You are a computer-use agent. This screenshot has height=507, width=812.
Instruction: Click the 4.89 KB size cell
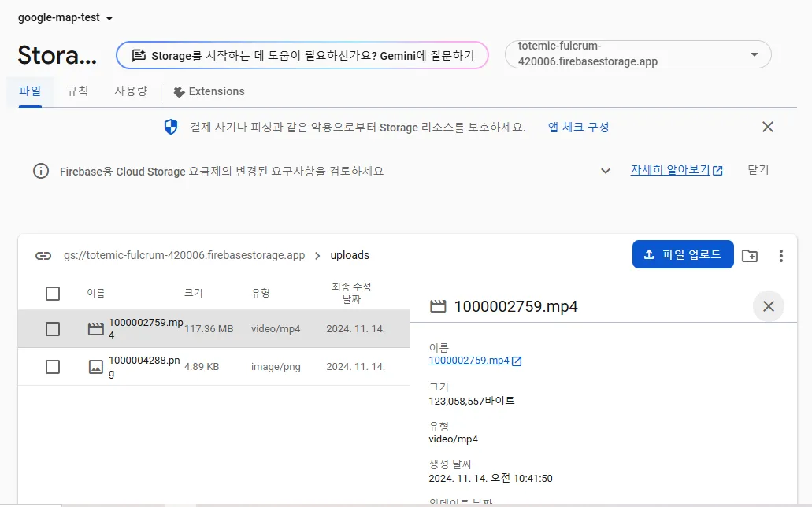click(x=202, y=367)
